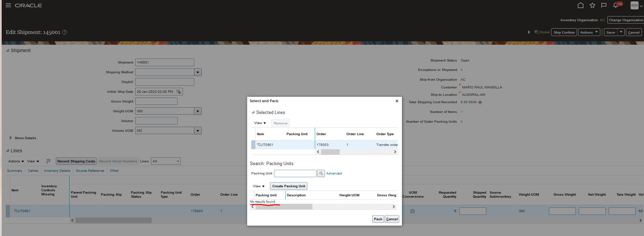
Task: Open the Lines View menu
Action: pyautogui.click(x=33, y=161)
